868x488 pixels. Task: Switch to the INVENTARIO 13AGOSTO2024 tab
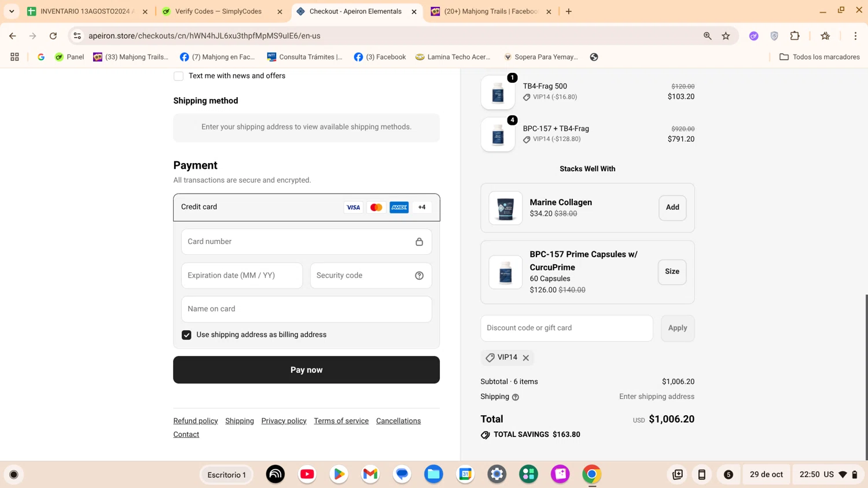87,11
